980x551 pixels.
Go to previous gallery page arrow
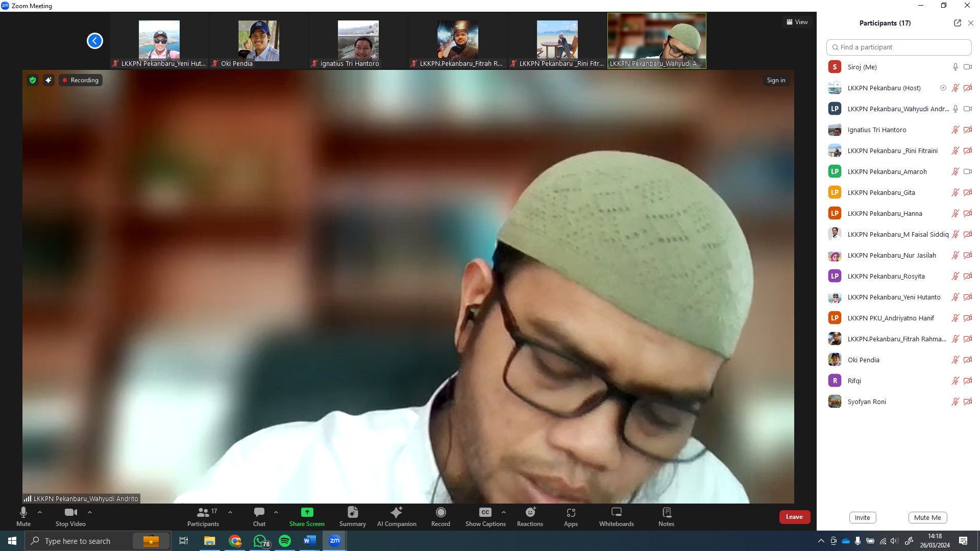pos(95,41)
